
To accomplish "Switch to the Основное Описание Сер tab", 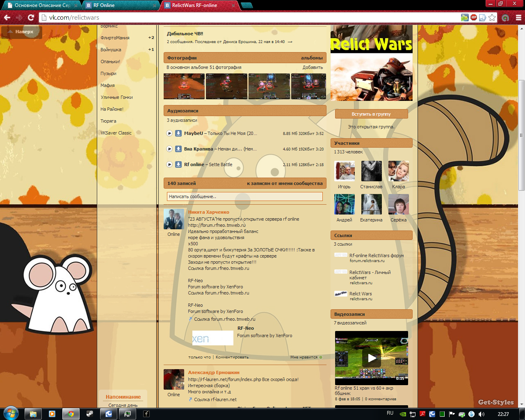I will [x=43, y=5].
